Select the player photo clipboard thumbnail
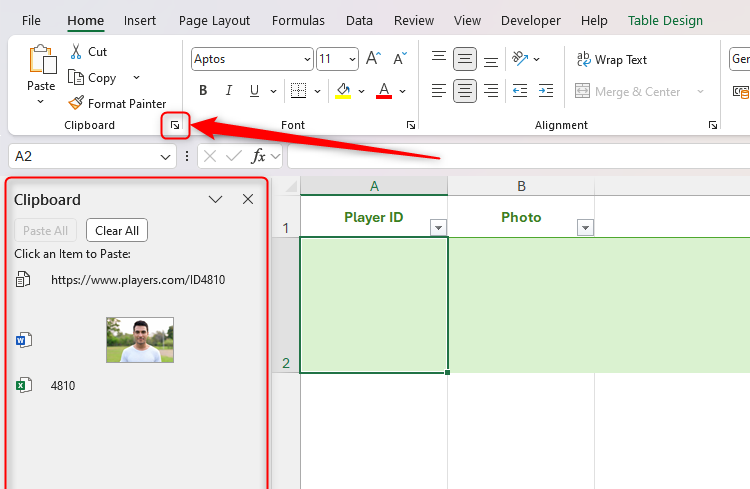This screenshot has width=750, height=489. [x=140, y=340]
